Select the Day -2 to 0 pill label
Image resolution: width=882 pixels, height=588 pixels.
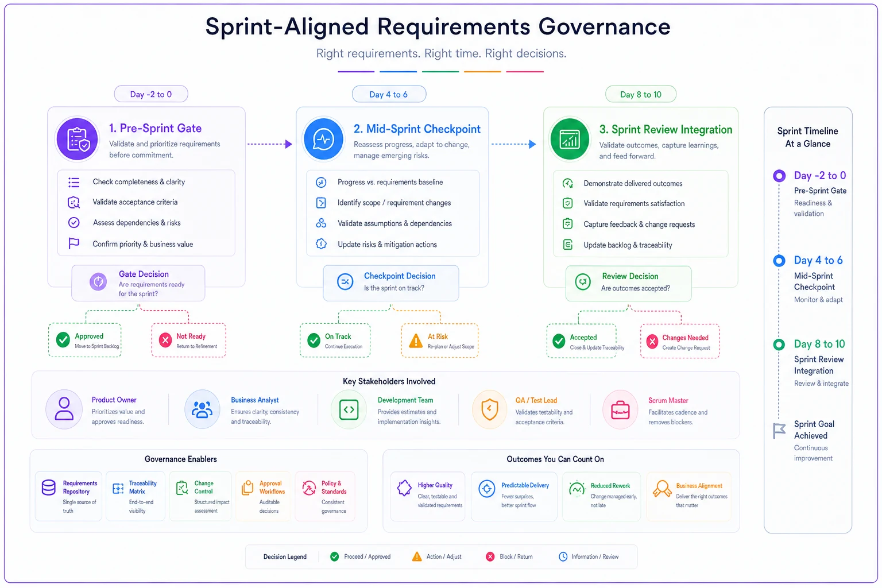coord(151,94)
